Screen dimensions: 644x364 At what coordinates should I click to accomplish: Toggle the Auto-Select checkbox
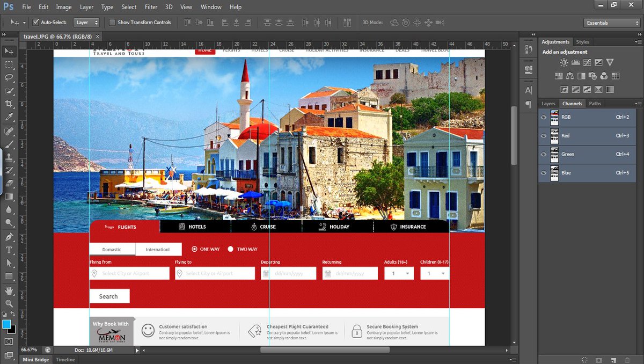[x=36, y=23]
